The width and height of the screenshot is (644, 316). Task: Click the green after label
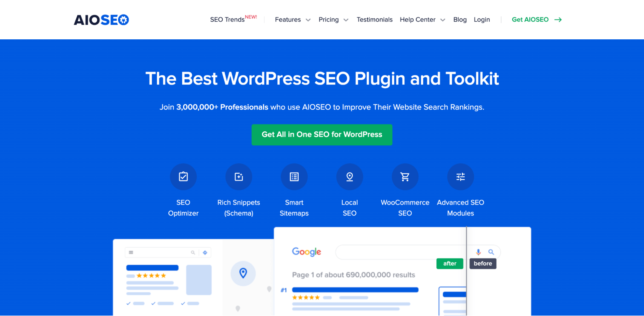(450, 263)
